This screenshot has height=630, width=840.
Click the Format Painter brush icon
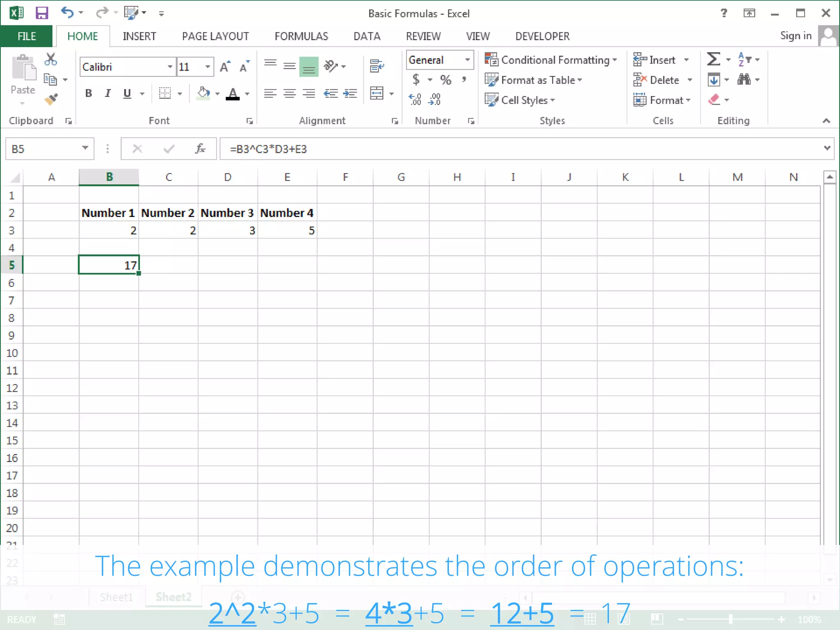[51, 100]
